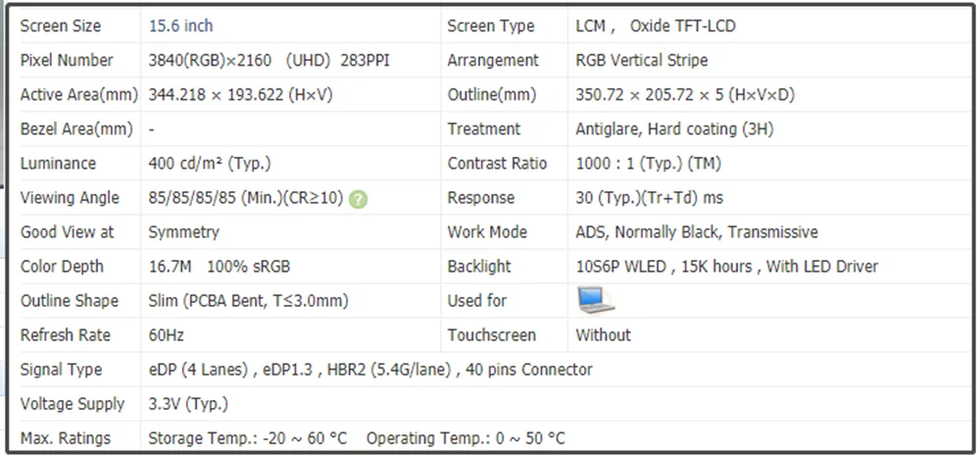Screen dimensions: 980x456
Task: Click the Outline dimensions 350.72 × 205.72 × 5
Action: click(685, 95)
